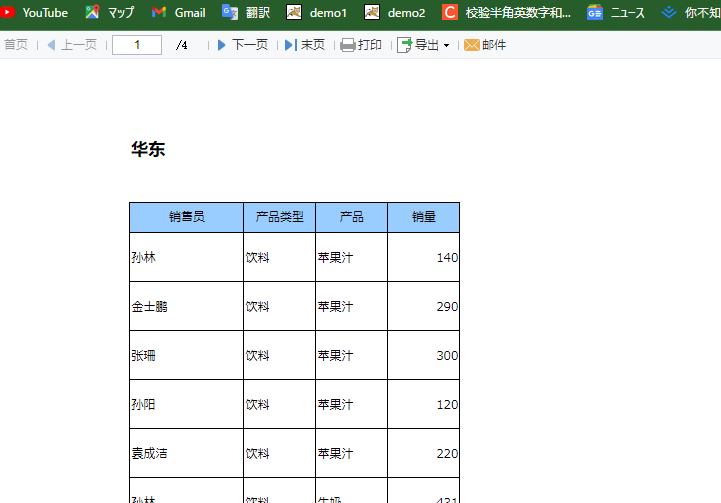Click 苹果汁 in the 袁成洁 row
Screen dimensions: 721x503
335,453
